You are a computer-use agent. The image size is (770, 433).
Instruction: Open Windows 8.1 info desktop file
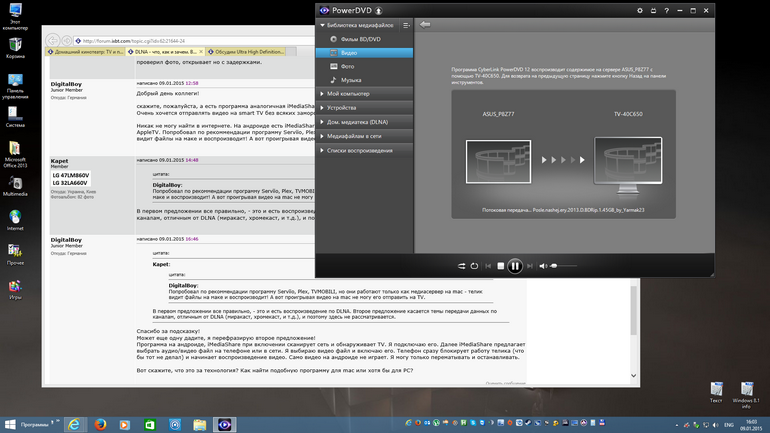pos(746,395)
